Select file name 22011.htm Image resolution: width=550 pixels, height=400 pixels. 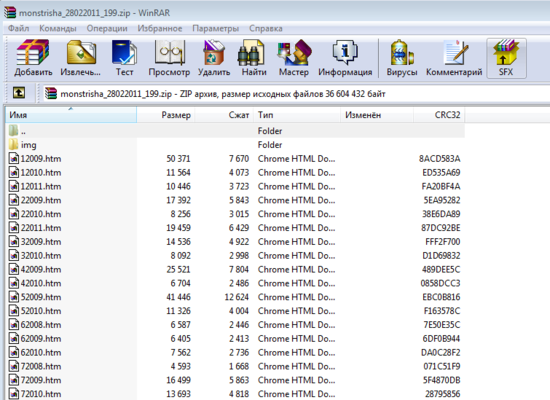coord(41,228)
